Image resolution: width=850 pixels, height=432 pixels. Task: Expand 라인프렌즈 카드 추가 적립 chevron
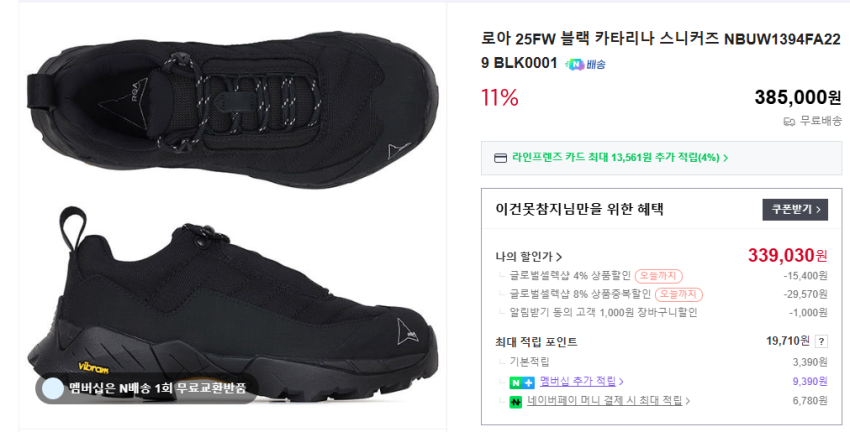coord(726,158)
